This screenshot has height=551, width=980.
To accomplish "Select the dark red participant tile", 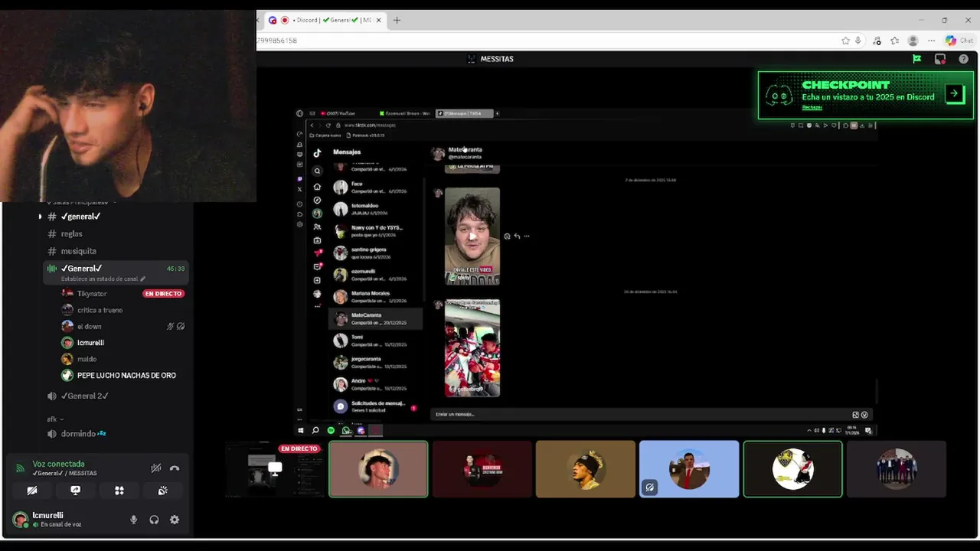I will [482, 469].
